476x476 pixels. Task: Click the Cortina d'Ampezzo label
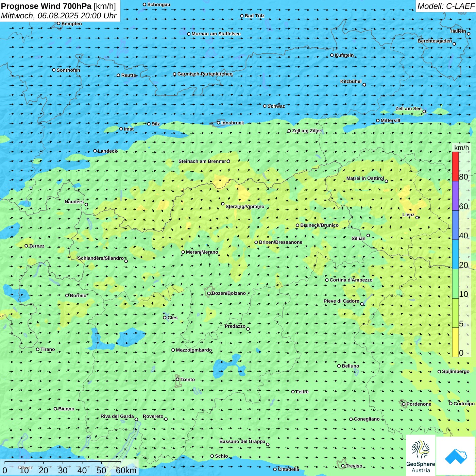pyautogui.click(x=351, y=280)
